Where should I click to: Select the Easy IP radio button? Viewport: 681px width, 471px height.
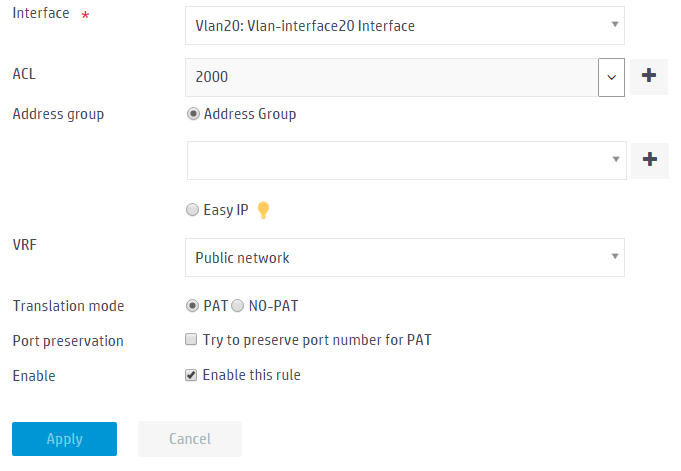click(x=192, y=210)
